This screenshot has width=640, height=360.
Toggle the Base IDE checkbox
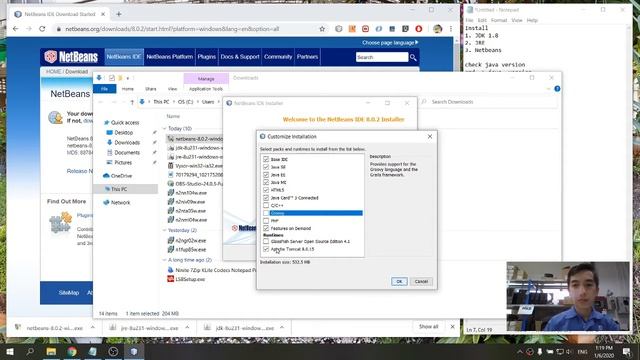(266, 159)
